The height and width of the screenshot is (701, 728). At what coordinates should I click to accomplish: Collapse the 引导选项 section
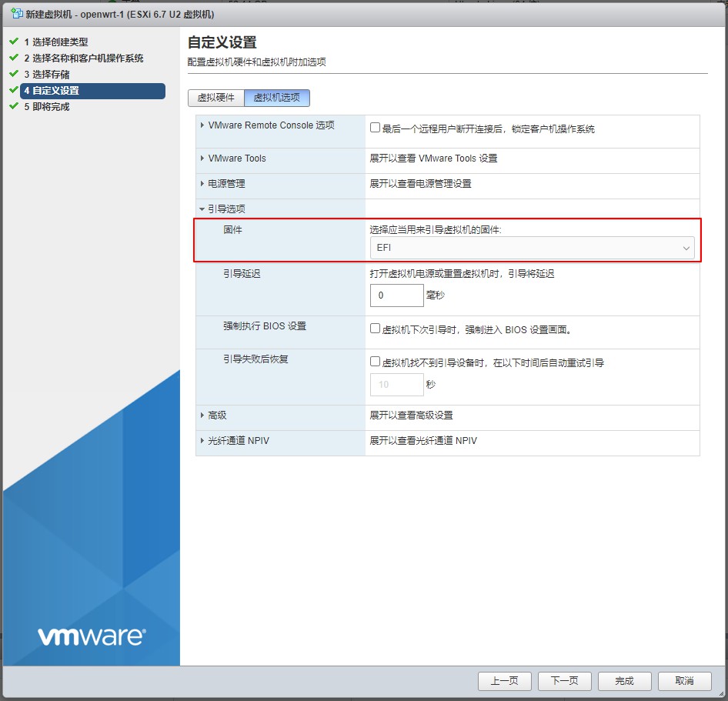click(x=202, y=209)
